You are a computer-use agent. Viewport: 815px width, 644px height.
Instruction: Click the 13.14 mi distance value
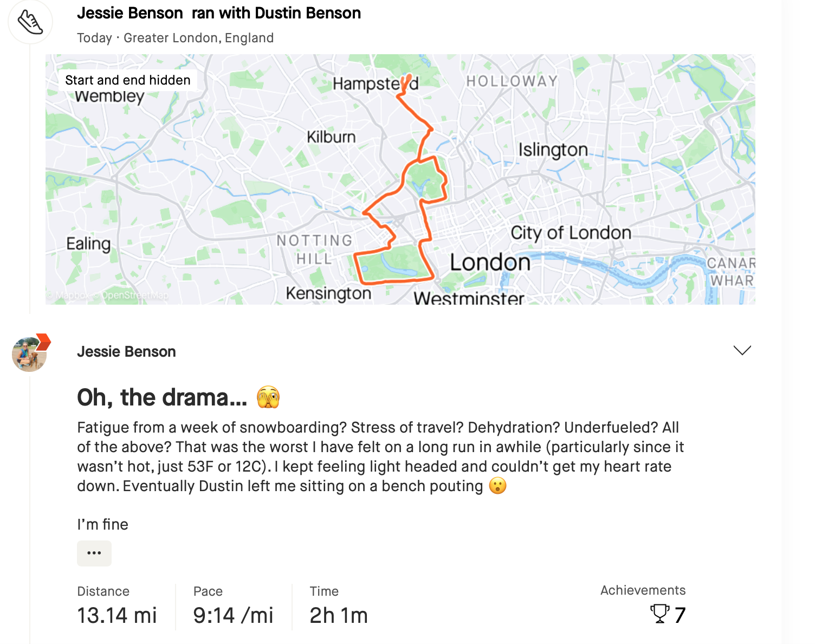pyautogui.click(x=117, y=615)
